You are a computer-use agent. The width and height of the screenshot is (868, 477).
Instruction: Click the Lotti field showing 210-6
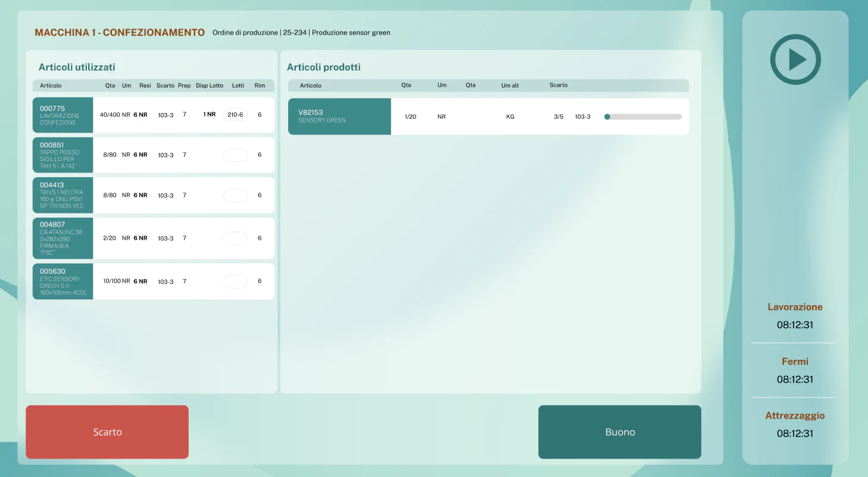coord(235,115)
